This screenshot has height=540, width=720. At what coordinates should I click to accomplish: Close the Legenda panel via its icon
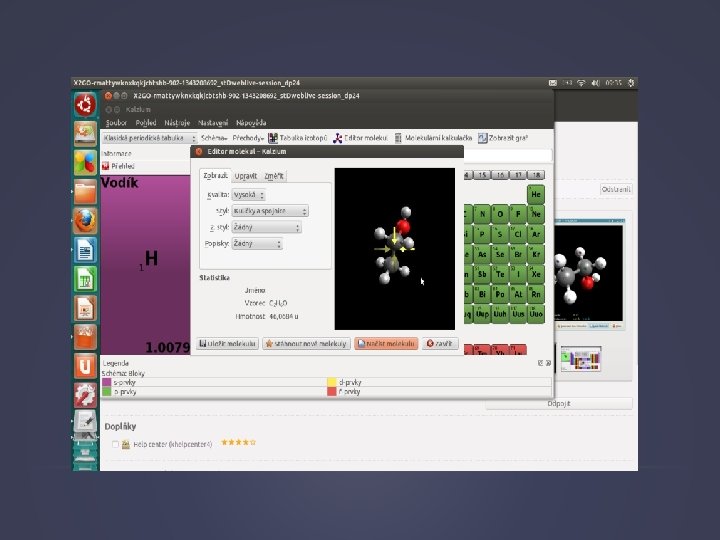click(x=548, y=363)
